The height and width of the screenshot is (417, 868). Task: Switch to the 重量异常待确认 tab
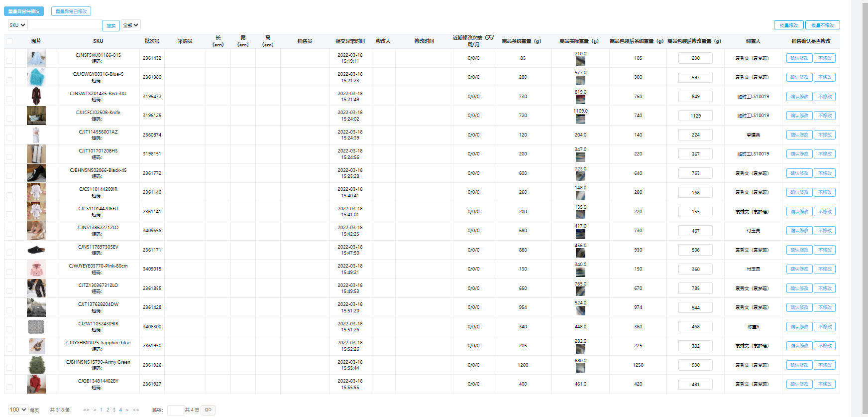tap(24, 11)
